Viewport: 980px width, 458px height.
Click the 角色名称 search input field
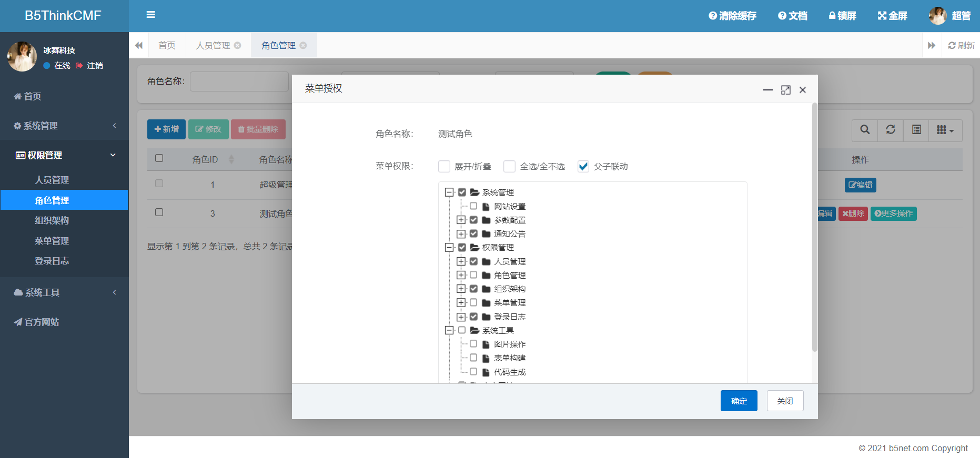click(x=239, y=82)
